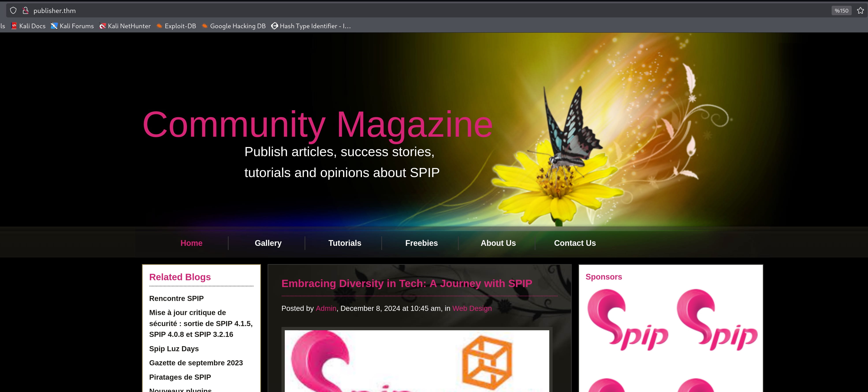Open the Tutorials navigation item
The width and height of the screenshot is (868, 392).
click(345, 243)
